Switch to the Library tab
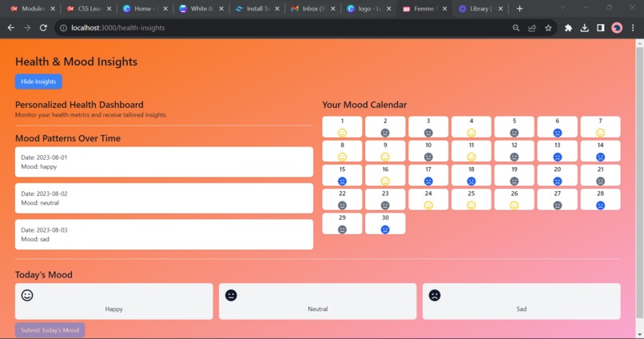The image size is (644, 339). (x=479, y=9)
